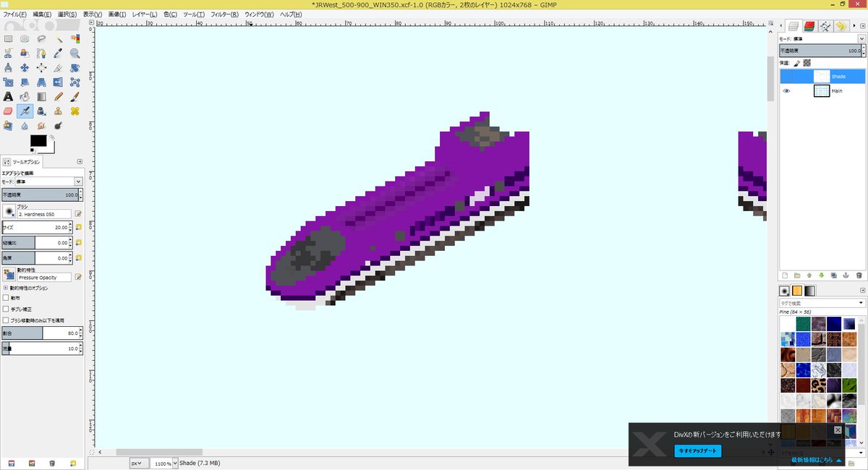868x470 pixels.
Task: Switch to the Paths tab in dock
Action: coord(825,26)
